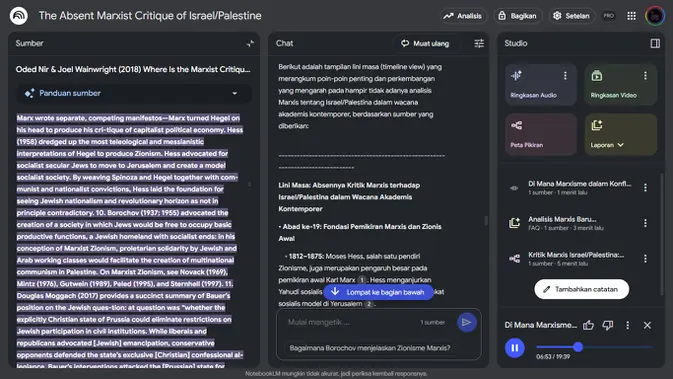Viewport: 673px width, 379px height.
Task: Click the 1 sumber indicator
Action: point(432,322)
